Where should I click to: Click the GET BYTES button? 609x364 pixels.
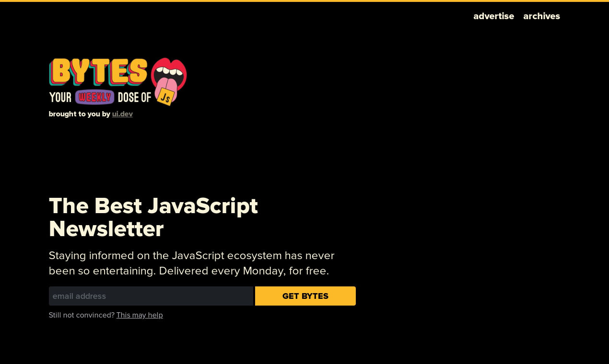305,296
